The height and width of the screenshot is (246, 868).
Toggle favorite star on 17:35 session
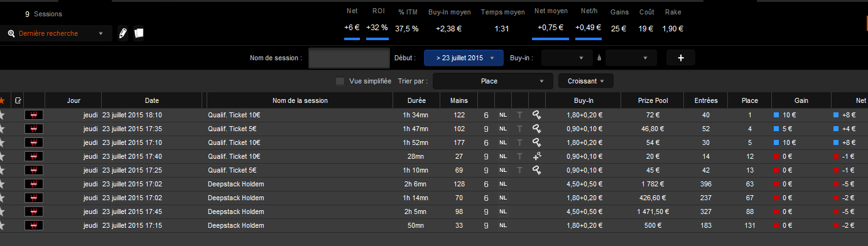coord(2,129)
